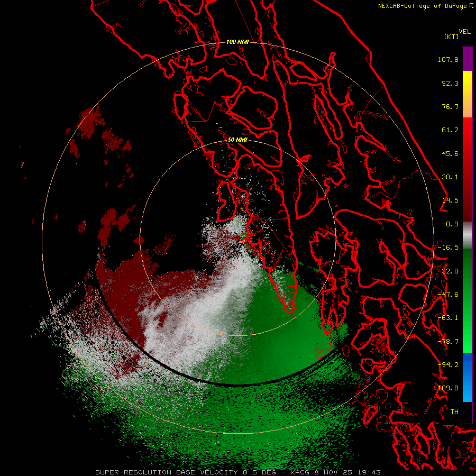Viewport: 476px width, 476px height.
Task: Click the gray near-zero color bar segment
Action: (467, 235)
